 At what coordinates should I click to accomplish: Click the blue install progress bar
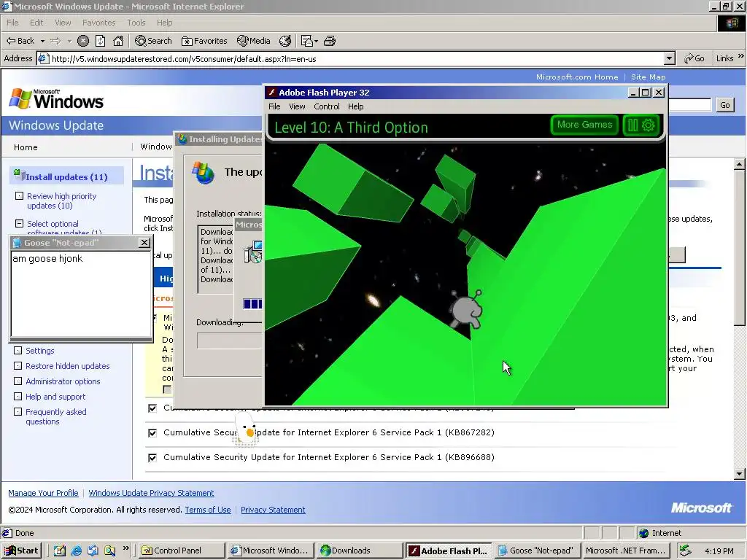tap(252, 304)
